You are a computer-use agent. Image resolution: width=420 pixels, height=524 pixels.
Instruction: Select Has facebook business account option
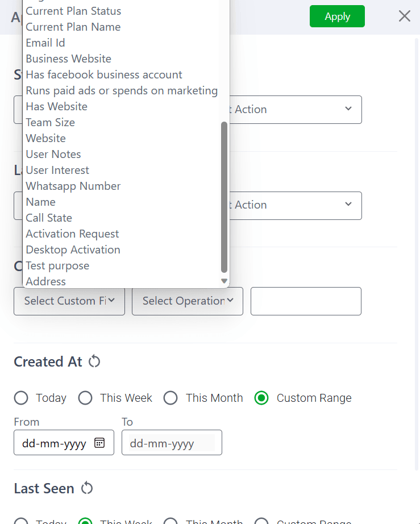coord(104,74)
